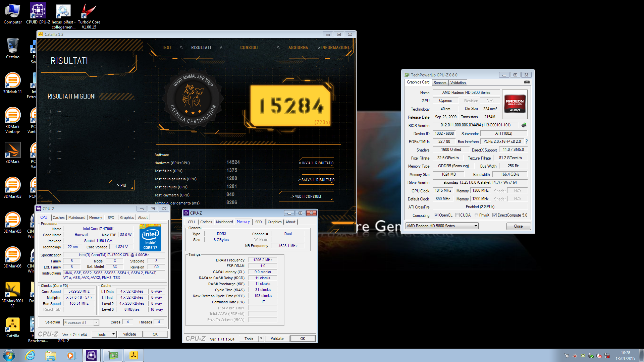Launch the 3DMark03 desktop icon
The image size is (644, 362).
13,188
